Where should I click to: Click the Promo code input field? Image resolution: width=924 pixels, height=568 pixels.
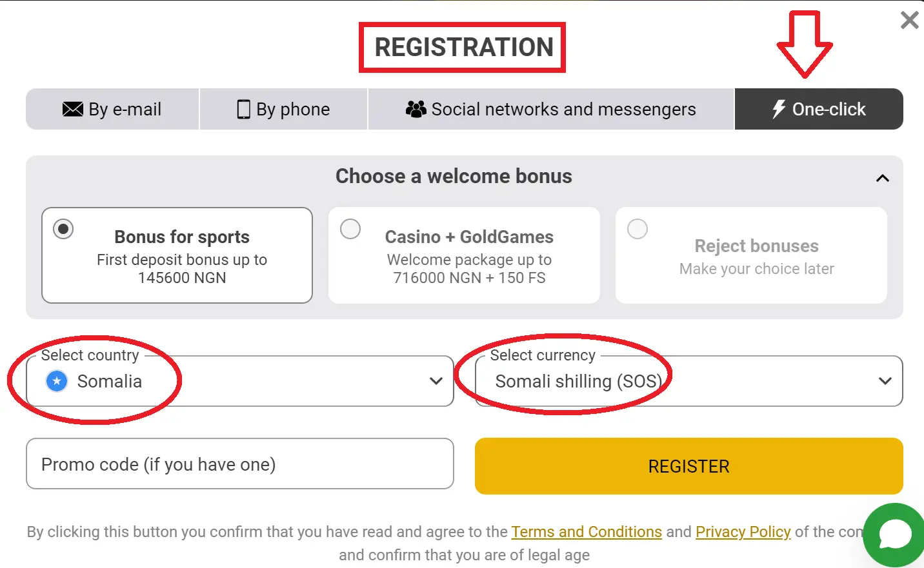point(239,464)
